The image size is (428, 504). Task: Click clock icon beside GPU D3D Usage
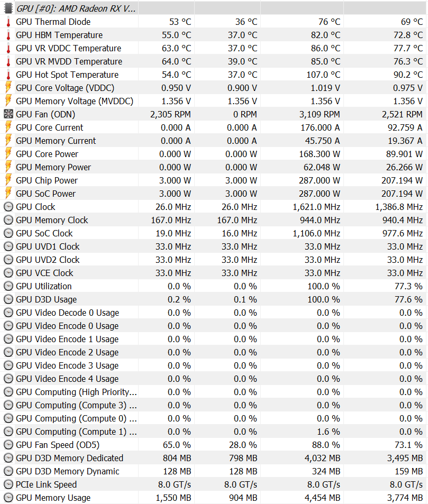tap(8, 299)
